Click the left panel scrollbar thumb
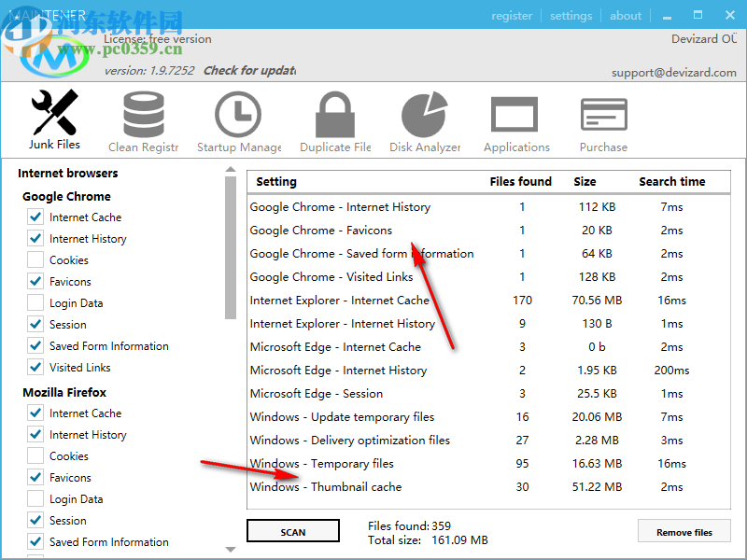Image resolution: width=747 pixels, height=560 pixels. (x=231, y=247)
